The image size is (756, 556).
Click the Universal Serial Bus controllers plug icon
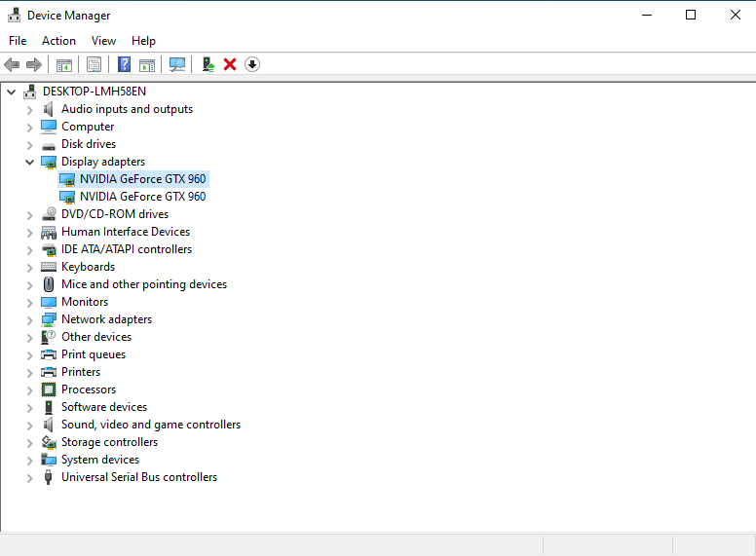tap(48, 477)
